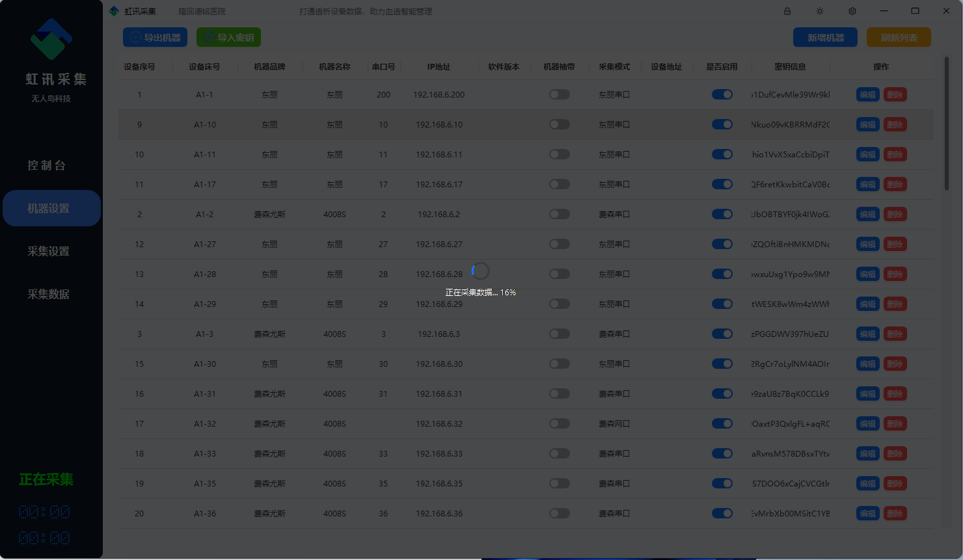963x560 pixels.
Task: Toggle 机器袖带 switch for bed A1-36
Action: (x=560, y=513)
